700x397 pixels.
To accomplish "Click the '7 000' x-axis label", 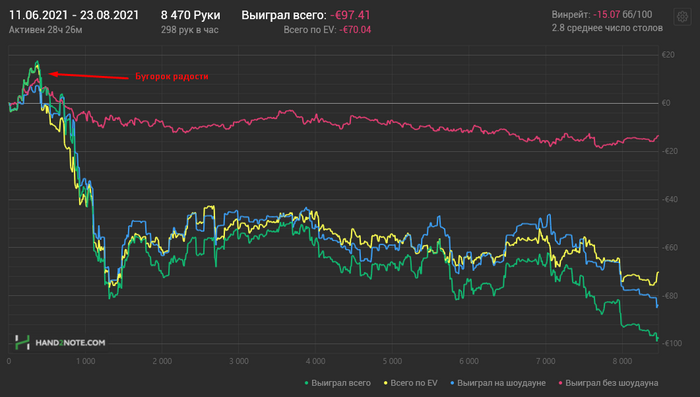I will coord(546,361).
